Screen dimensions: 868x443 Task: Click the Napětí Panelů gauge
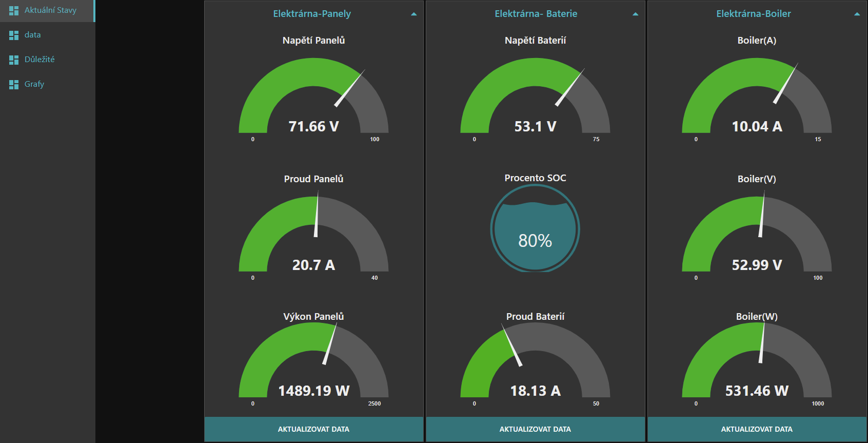point(313,95)
